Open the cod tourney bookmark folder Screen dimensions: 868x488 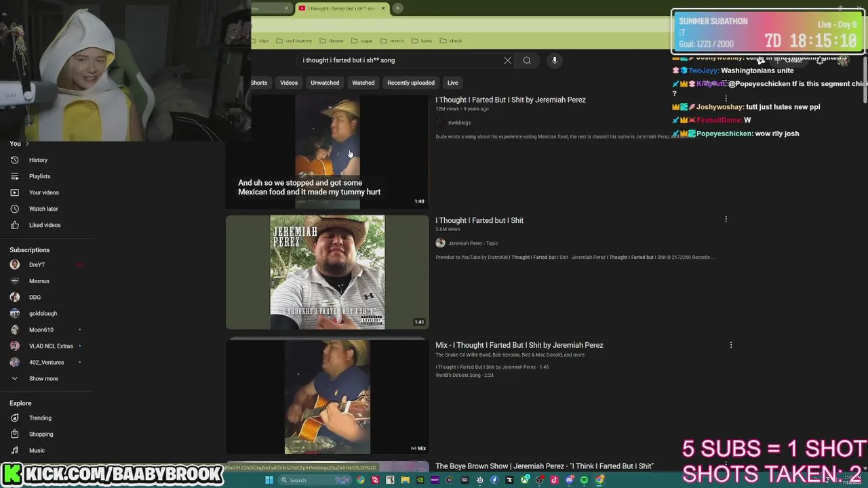[x=294, y=41]
